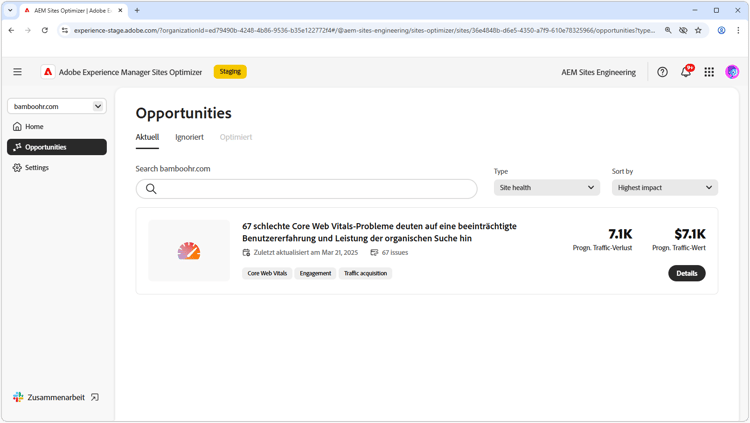Open Details for Core Web Vitals opportunity
The image size is (750, 423).
coord(686,273)
